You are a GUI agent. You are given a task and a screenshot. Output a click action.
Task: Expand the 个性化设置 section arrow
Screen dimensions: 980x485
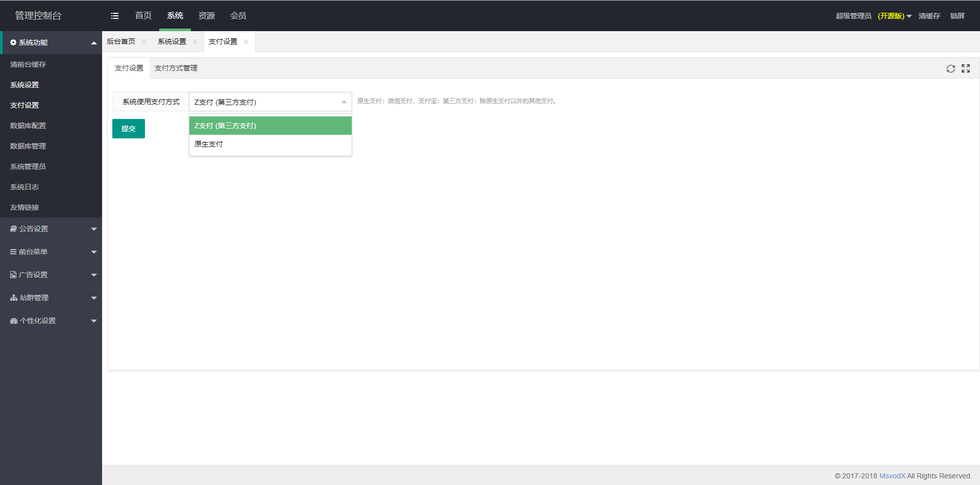(94, 321)
